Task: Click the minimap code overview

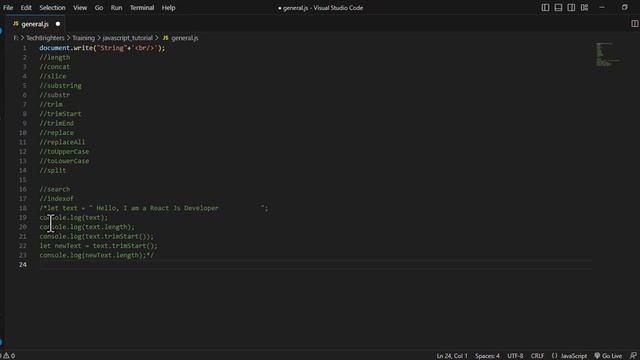Action: coord(608,54)
